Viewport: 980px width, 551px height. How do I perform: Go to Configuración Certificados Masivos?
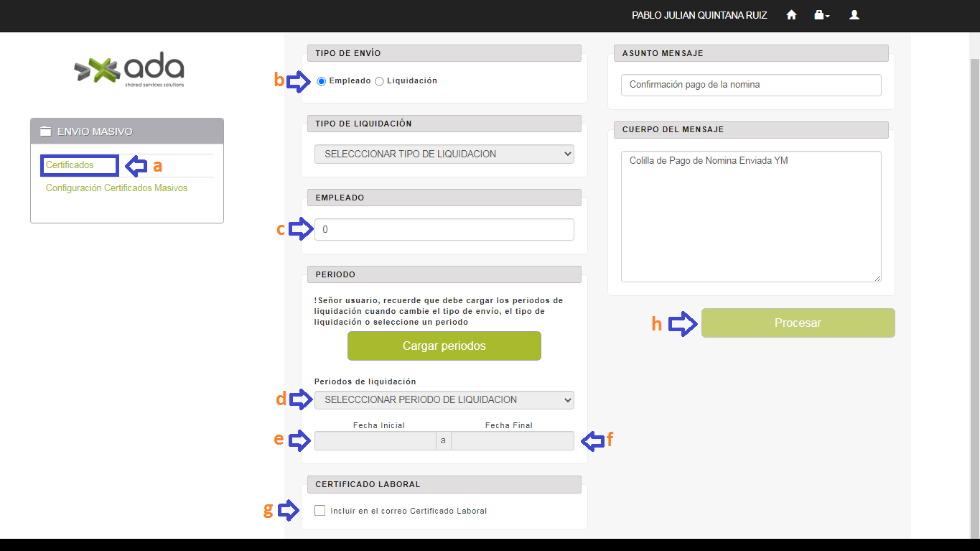click(116, 188)
